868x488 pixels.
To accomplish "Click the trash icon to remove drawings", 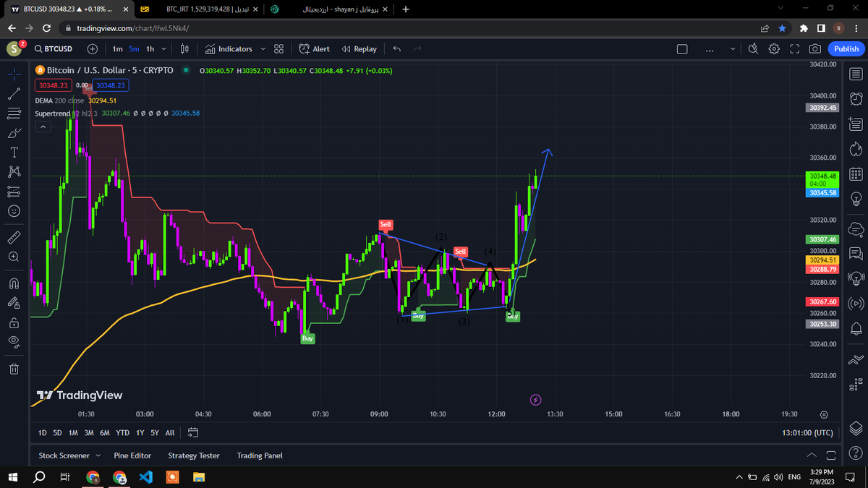I will point(14,369).
